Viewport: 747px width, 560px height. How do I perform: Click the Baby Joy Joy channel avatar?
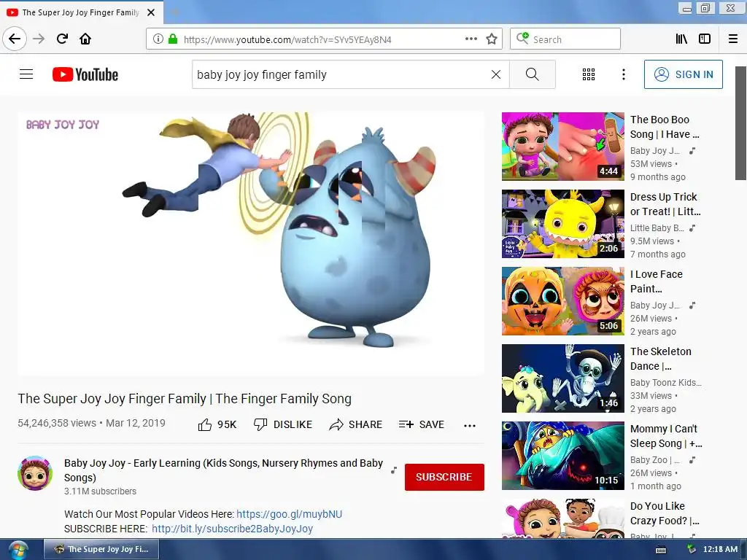pyautogui.click(x=35, y=472)
